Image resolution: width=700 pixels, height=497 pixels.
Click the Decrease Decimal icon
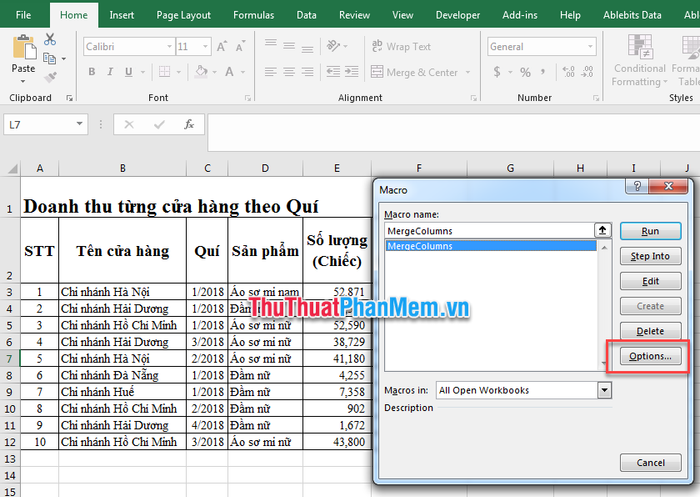click(587, 71)
